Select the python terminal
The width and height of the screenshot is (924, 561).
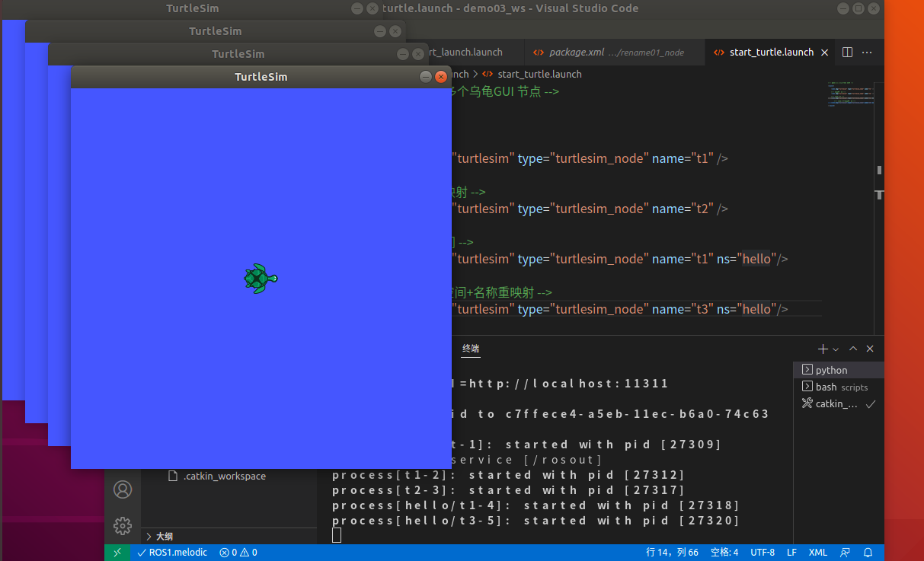coord(839,370)
